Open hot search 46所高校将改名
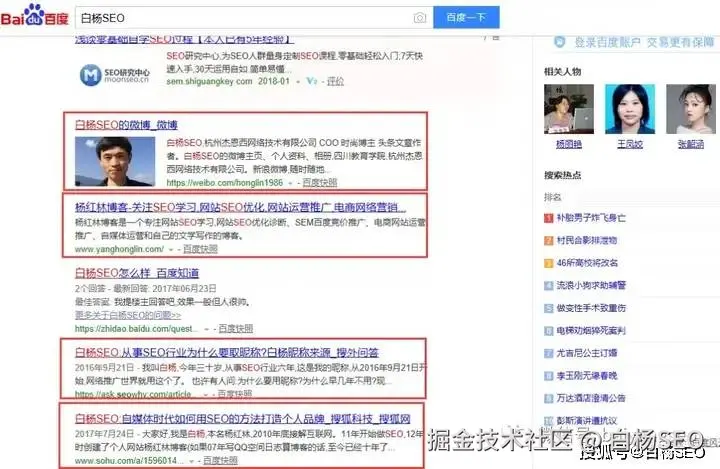The image size is (720, 469). coord(587,263)
